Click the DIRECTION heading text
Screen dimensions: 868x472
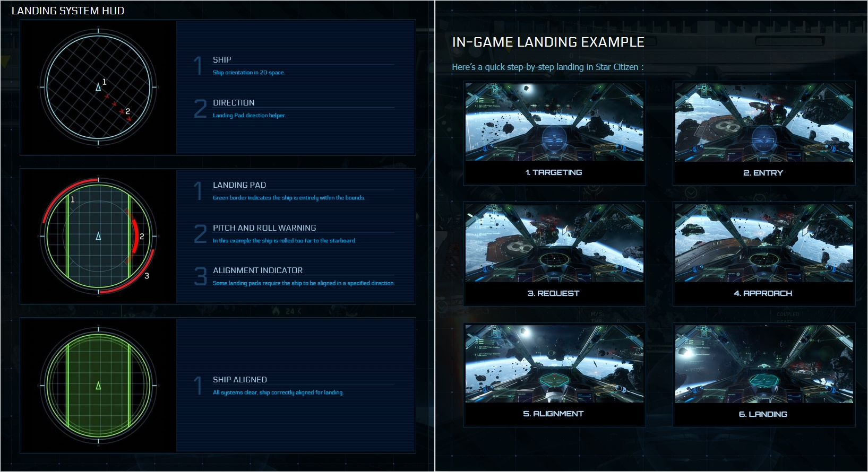point(234,103)
